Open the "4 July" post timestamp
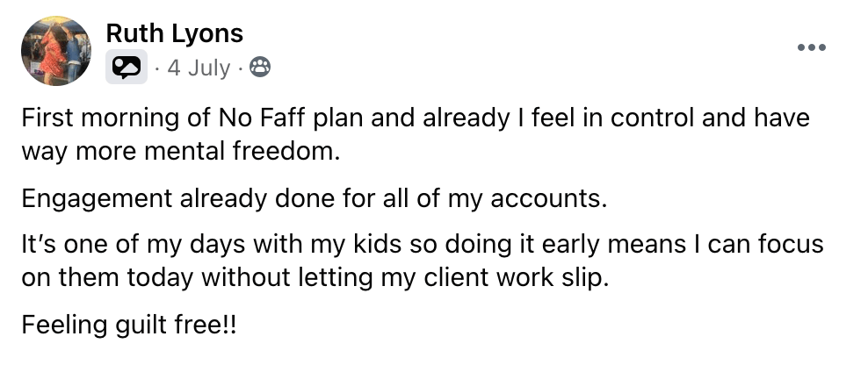Image resolution: width=868 pixels, height=365 pixels. coord(198,68)
